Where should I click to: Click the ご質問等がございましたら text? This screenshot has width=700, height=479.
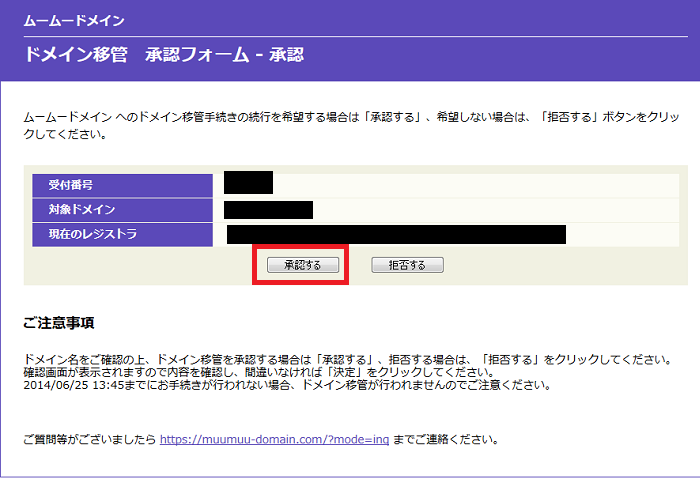(x=90, y=439)
